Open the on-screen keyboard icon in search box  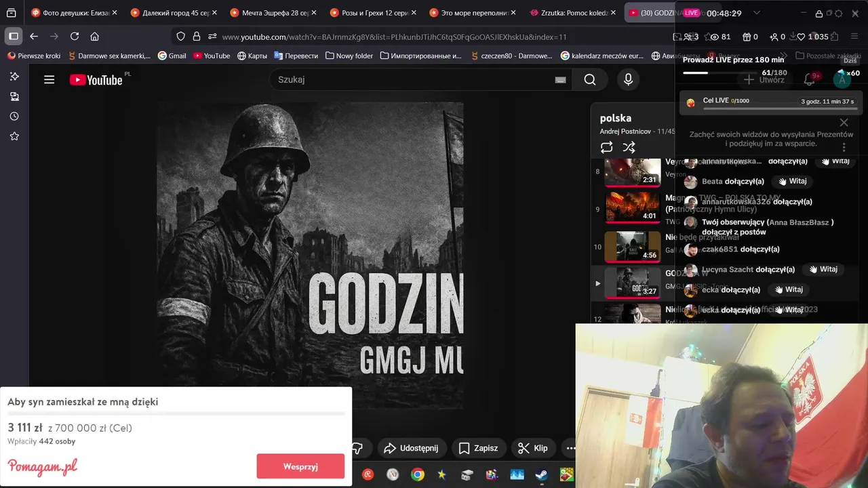coord(560,80)
